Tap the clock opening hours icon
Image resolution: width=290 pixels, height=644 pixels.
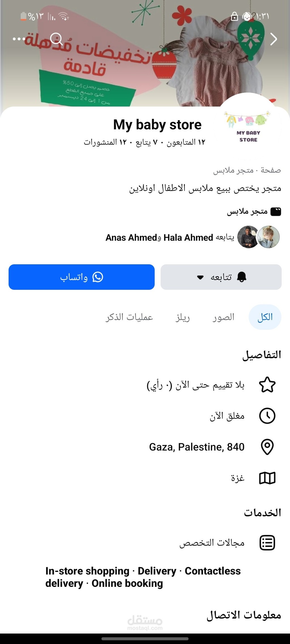(x=267, y=416)
